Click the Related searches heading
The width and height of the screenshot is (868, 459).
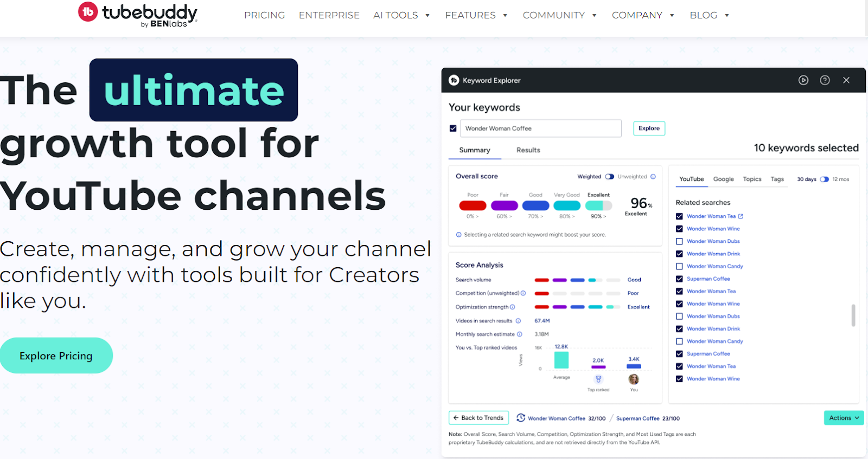click(703, 203)
